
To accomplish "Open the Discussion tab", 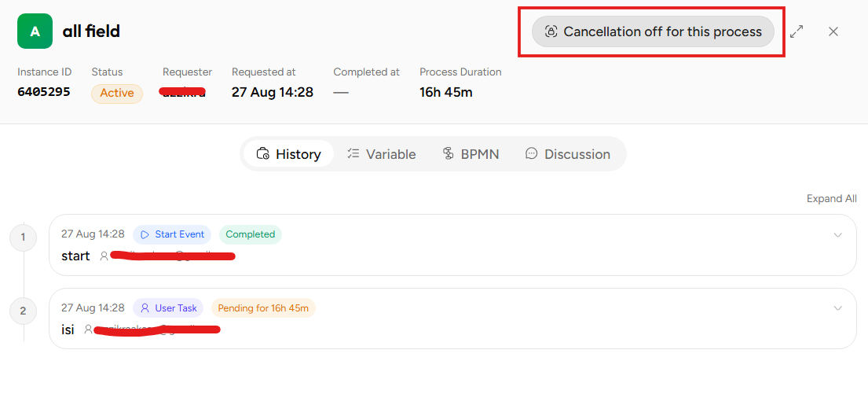I will pos(568,154).
